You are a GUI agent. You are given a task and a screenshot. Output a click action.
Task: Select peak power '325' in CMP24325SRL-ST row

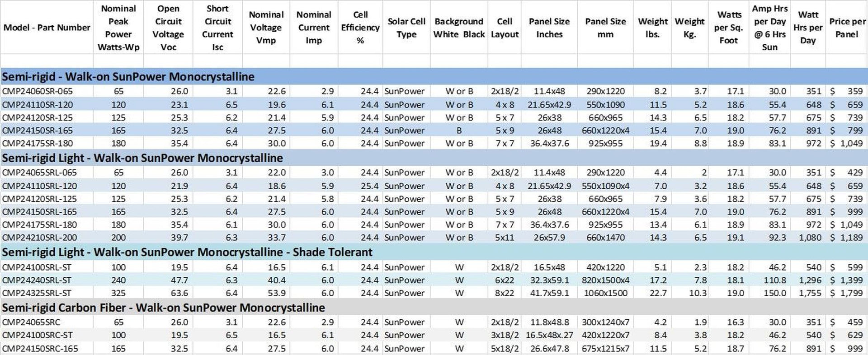tap(118, 293)
